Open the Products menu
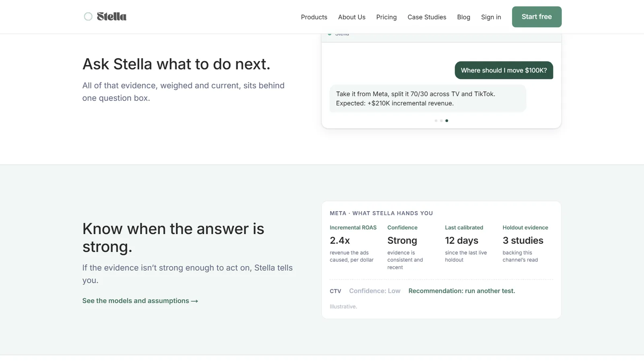The width and height of the screenshot is (644, 362). tap(314, 17)
